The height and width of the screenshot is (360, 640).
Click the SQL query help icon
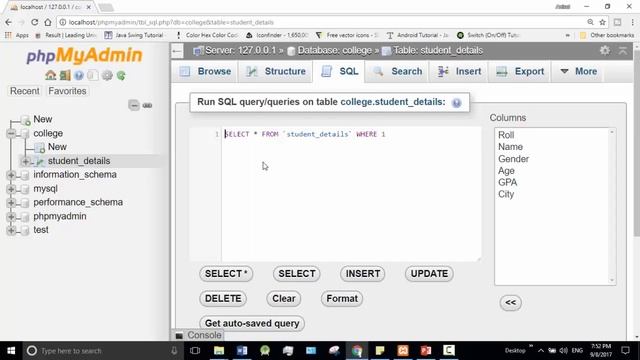[x=456, y=102]
